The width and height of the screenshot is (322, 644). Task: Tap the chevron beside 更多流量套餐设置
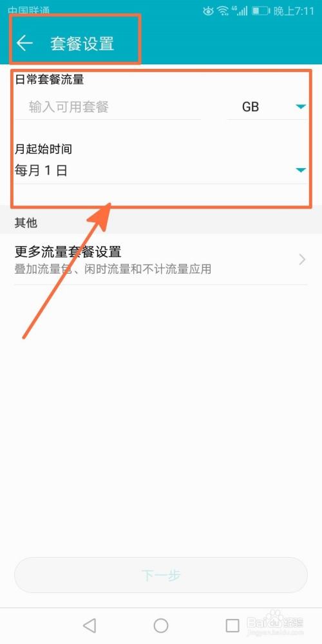click(303, 259)
